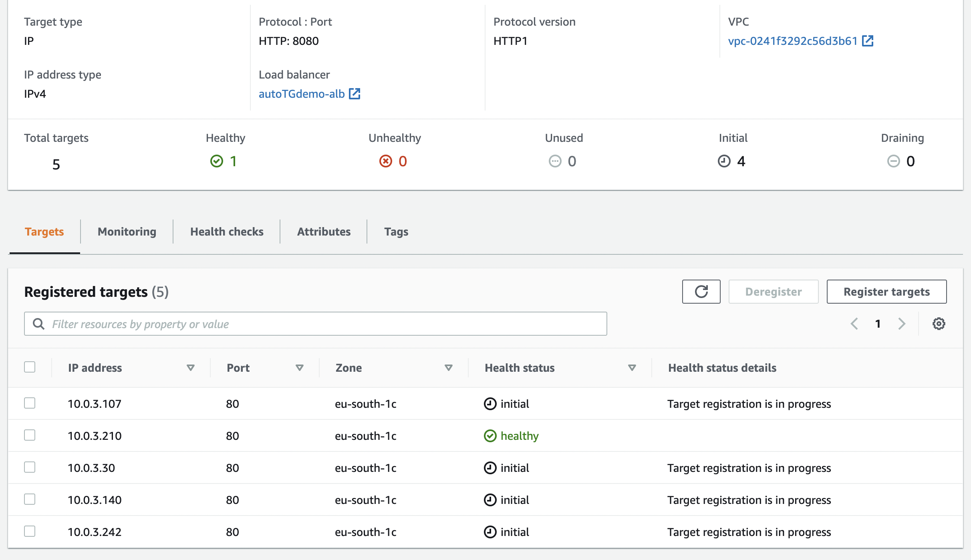Open table preferences gear icon
Image resolution: width=971 pixels, height=560 pixels.
(x=939, y=324)
